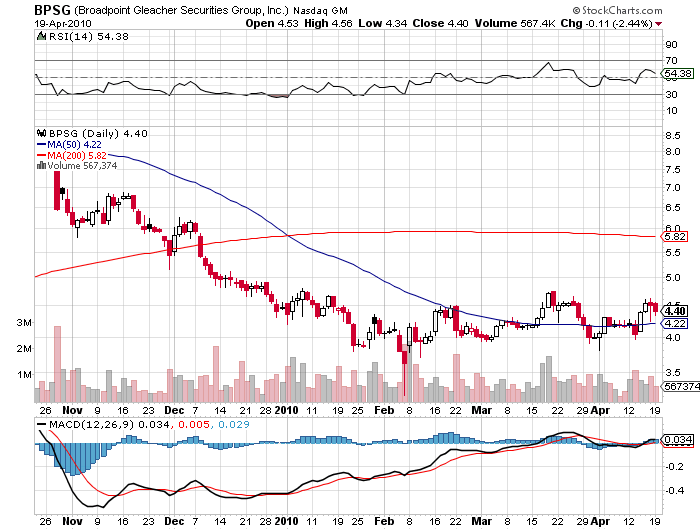Click the red 5.82 price axis tag

pos(675,237)
